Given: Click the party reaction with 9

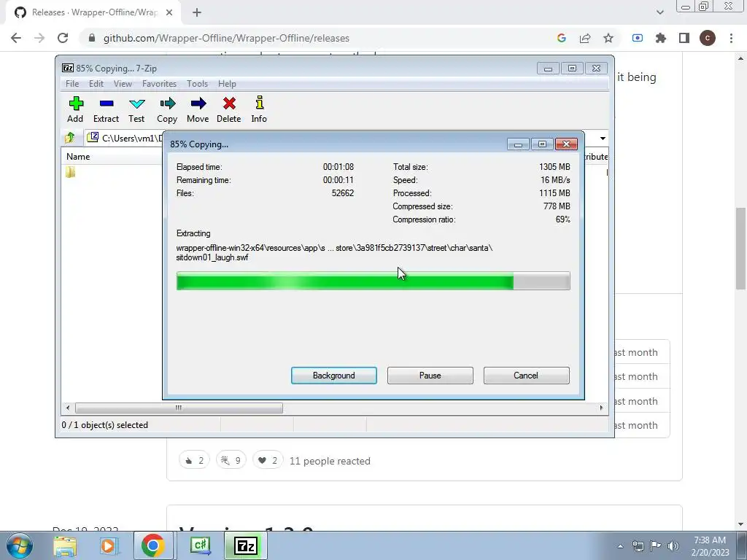Looking at the screenshot, I should click(x=231, y=461).
